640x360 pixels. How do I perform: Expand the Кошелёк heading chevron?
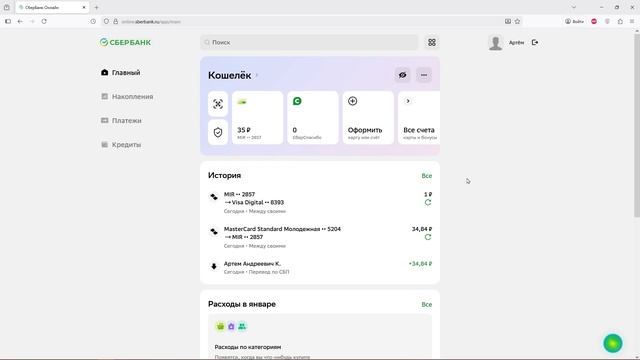pyautogui.click(x=257, y=76)
